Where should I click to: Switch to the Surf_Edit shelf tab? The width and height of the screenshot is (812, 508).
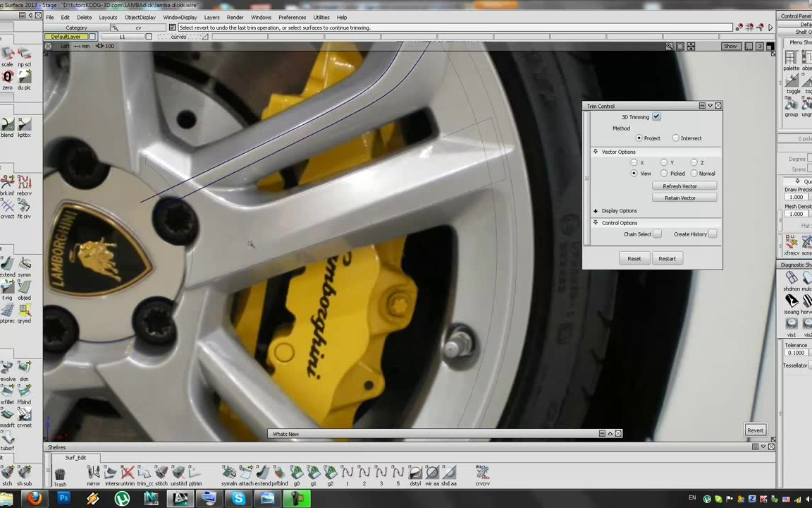coord(75,457)
